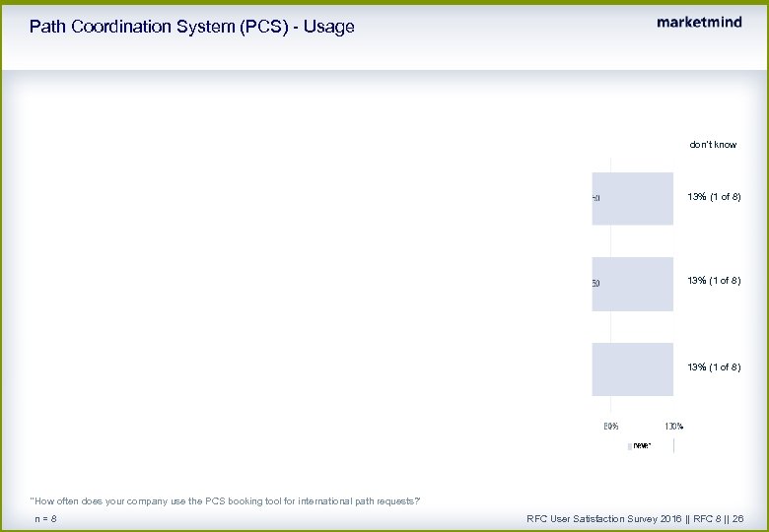The height and width of the screenshot is (532, 769).
Task: Click the data label inside the middle bar
Action: point(595,284)
